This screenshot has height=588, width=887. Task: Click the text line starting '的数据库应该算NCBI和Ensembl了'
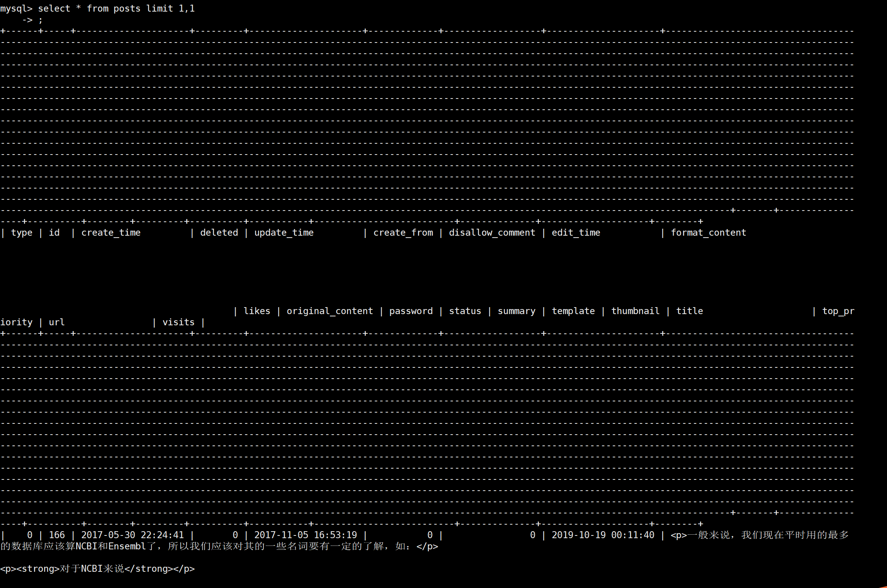pyautogui.click(x=219, y=546)
